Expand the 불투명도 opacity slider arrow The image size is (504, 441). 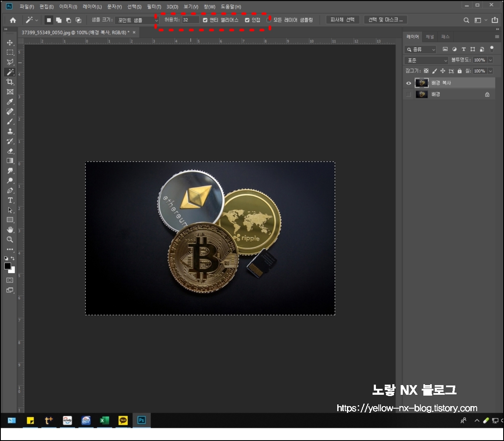(490, 60)
